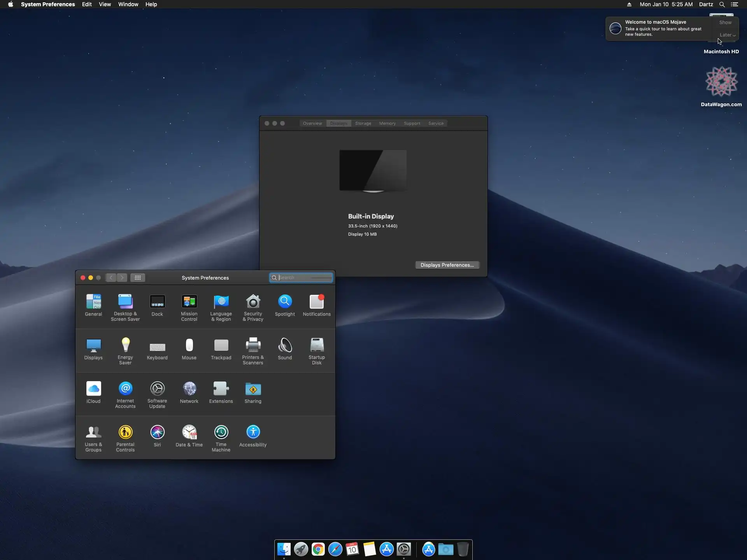Open the Displays preference pane icon
747x560 pixels.
pyautogui.click(x=93, y=345)
